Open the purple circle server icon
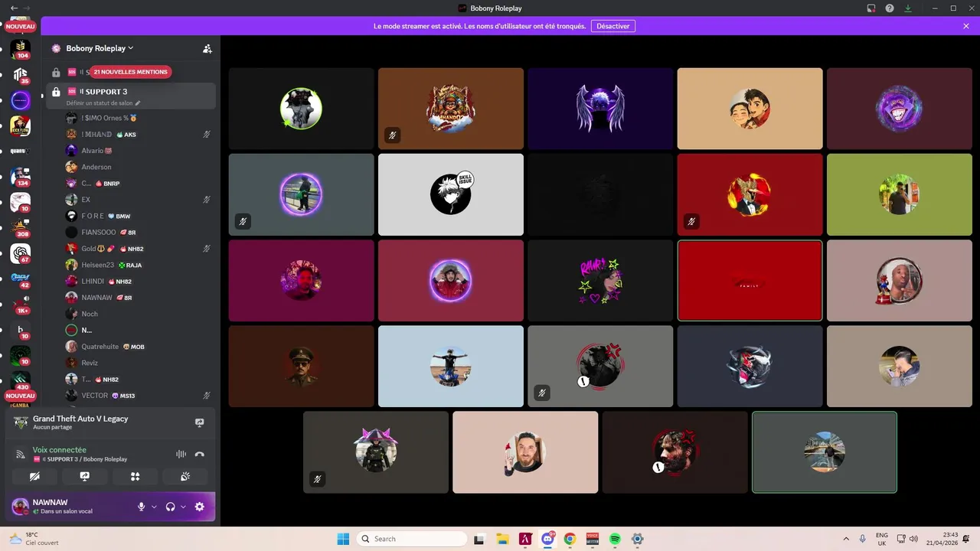Screen dimensions: 980x551 21,100
